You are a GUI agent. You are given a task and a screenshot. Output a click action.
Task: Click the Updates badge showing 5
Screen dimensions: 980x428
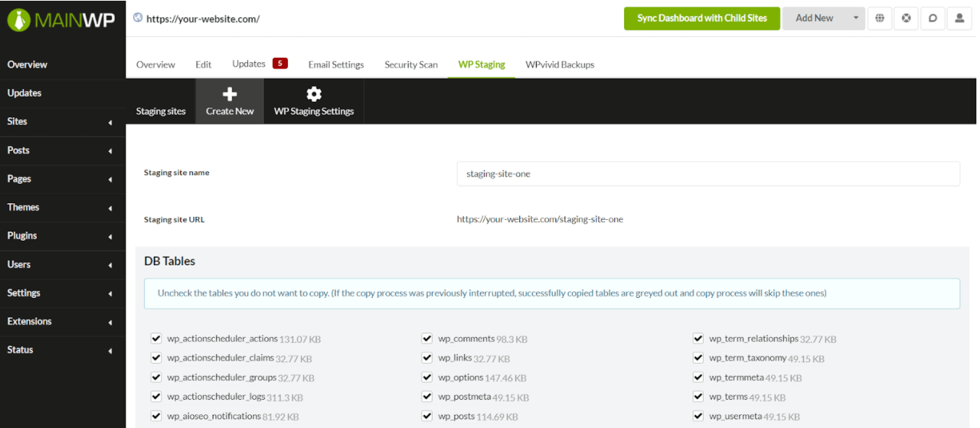280,64
